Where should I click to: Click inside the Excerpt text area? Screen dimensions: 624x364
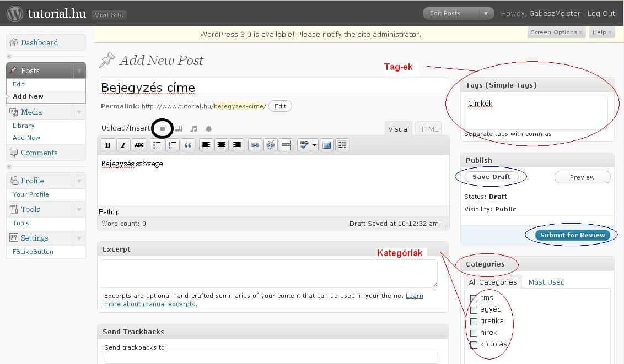(x=269, y=273)
